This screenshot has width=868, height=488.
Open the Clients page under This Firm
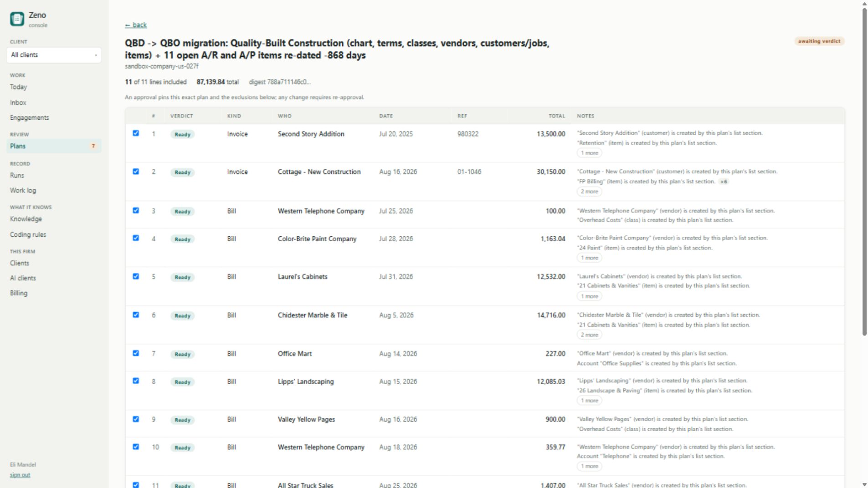point(20,263)
